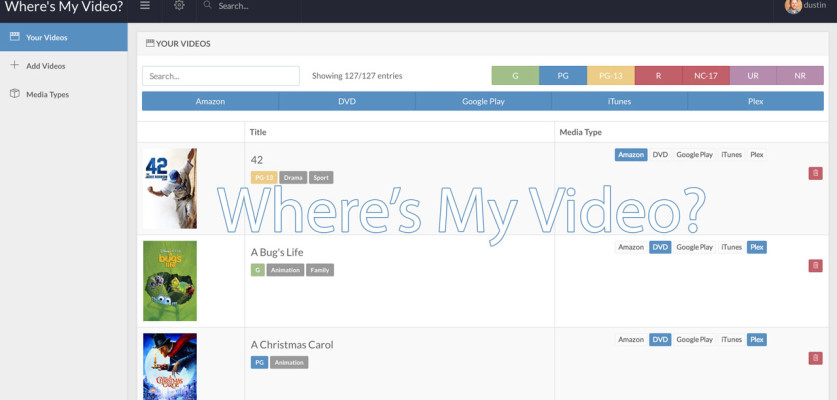Open the 42 movie poster
837x400 pixels.
pyautogui.click(x=170, y=189)
